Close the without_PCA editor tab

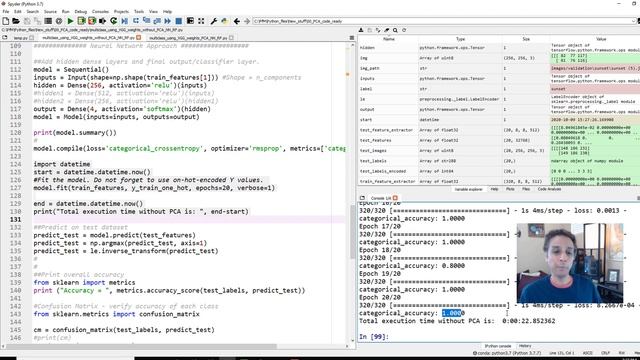(x=139, y=38)
